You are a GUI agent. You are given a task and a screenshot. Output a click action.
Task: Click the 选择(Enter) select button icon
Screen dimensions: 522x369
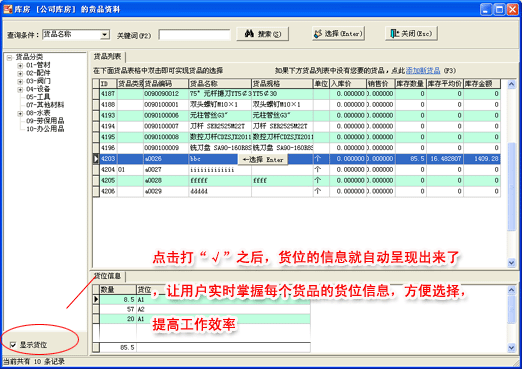(319, 34)
